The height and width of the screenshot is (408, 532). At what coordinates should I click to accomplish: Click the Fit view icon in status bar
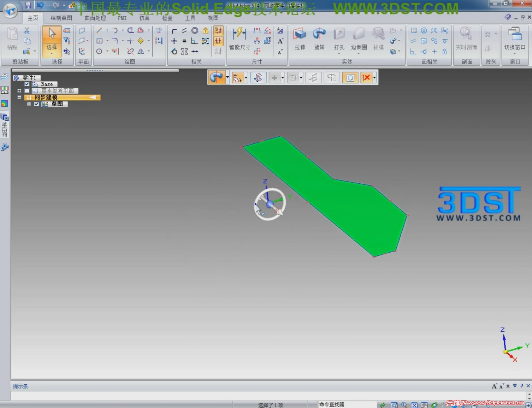point(414,405)
